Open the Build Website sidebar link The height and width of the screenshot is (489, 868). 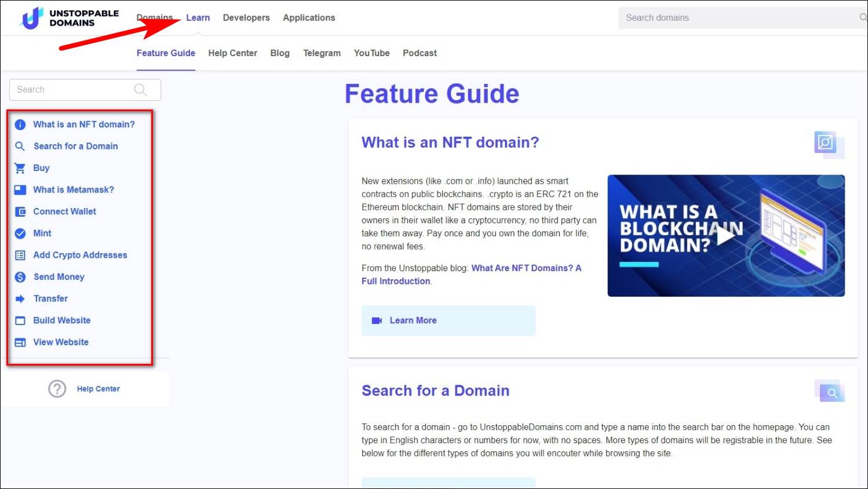click(x=62, y=320)
